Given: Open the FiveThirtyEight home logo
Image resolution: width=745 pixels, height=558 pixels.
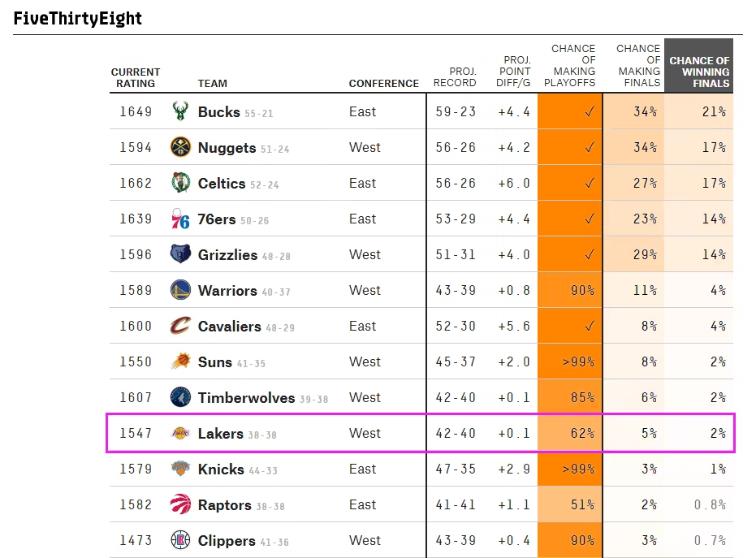Looking at the screenshot, I should pos(78,18).
